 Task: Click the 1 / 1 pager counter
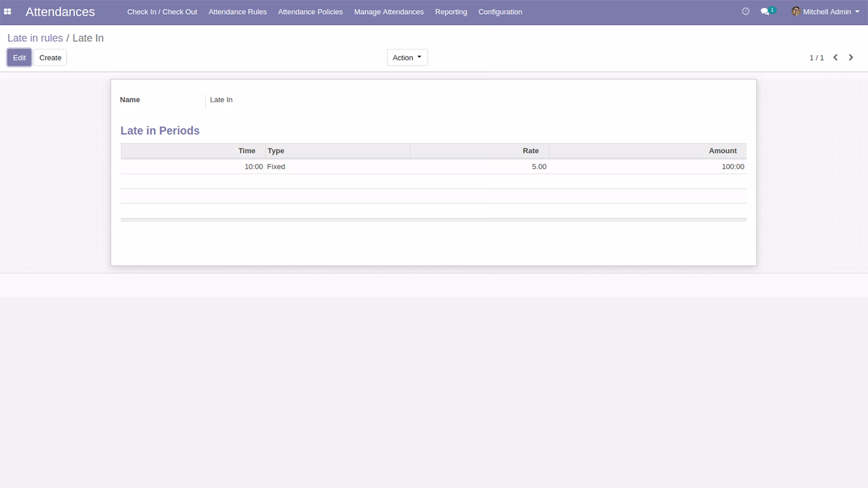coord(817,57)
